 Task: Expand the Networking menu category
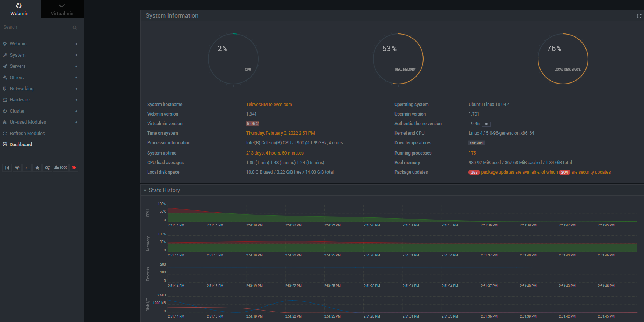coord(21,89)
